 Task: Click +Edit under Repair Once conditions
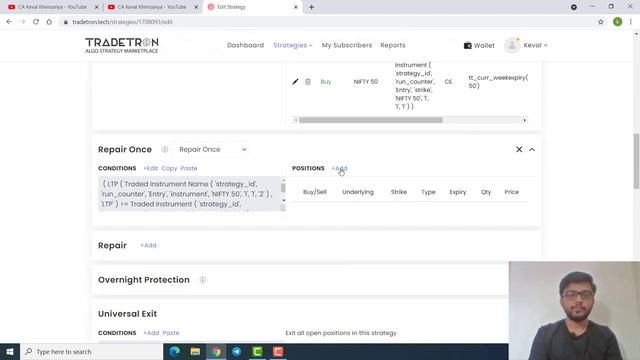(x=151, y=168)
